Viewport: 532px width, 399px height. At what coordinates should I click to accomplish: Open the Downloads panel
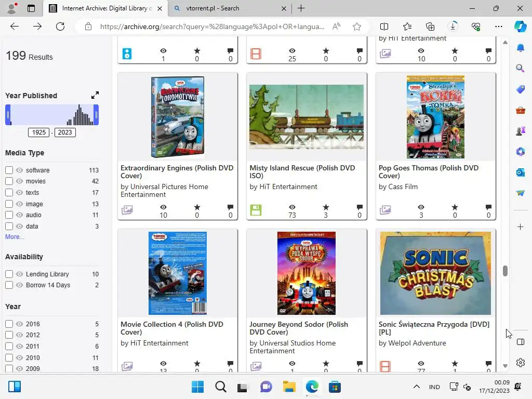(453, 26)
